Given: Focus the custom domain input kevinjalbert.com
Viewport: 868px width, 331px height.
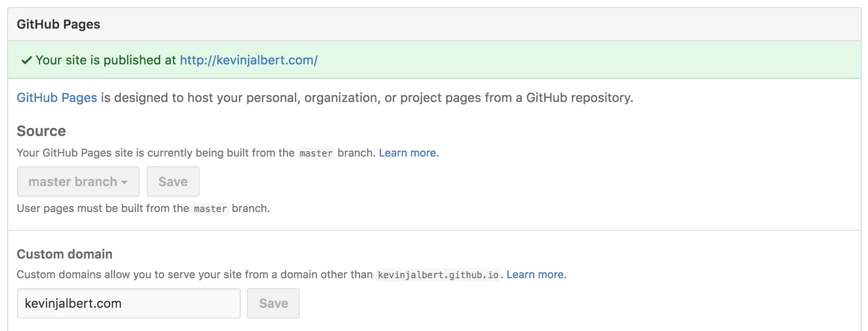Looking at the screenshot, I should [129, 303].
